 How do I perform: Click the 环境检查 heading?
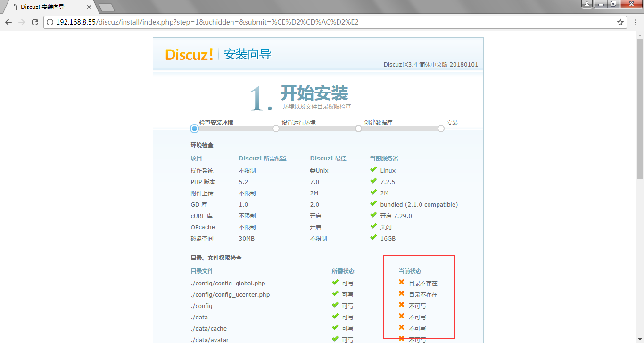click(202, 145)
